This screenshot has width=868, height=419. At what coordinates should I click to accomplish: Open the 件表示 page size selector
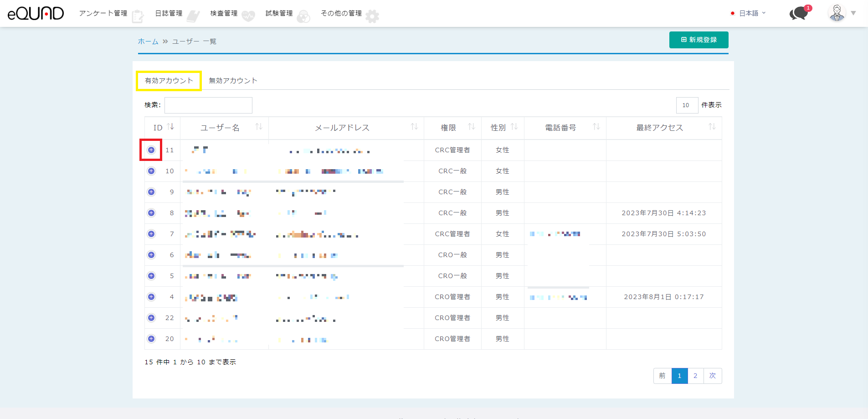[x=687, y=105]
